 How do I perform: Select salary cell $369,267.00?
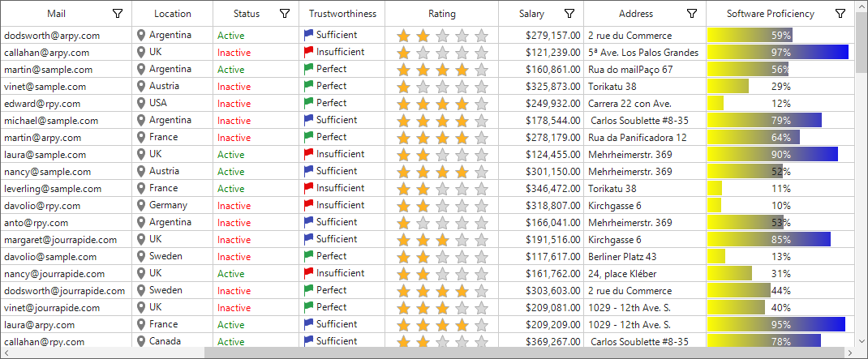pos(541,341)
